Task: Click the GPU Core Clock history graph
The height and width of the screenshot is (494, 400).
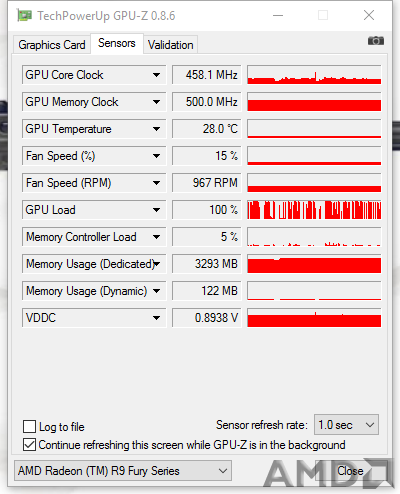Action: click(314, 75)
